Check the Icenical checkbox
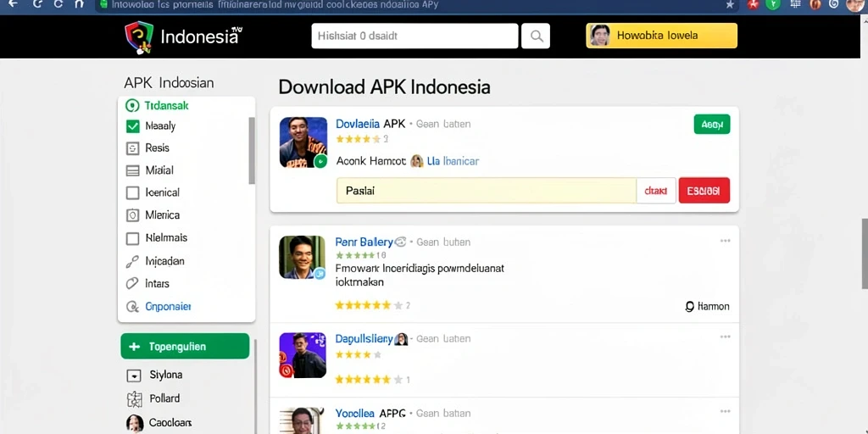This screenshot has width=868, height=434. click(x=132, y=192)
